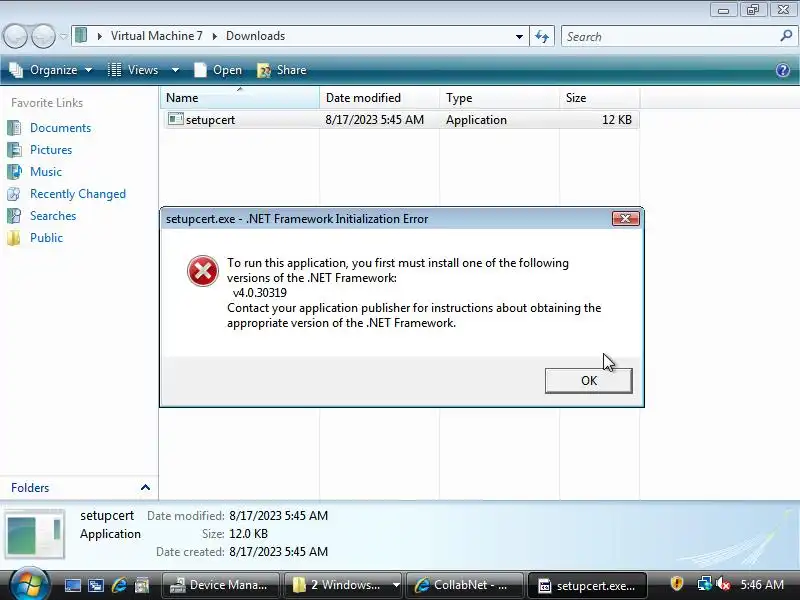Open Recently Changed in Favorite Links

coord(78,194)
